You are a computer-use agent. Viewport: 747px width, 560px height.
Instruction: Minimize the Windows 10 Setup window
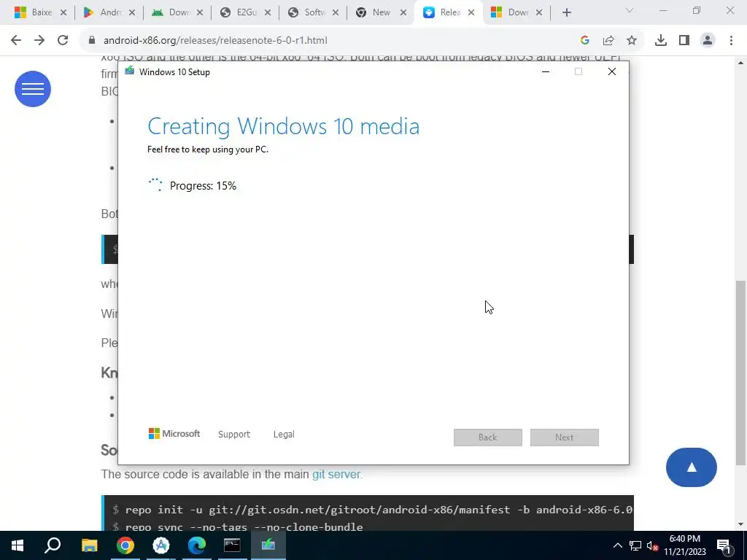(x=546, y=72)
